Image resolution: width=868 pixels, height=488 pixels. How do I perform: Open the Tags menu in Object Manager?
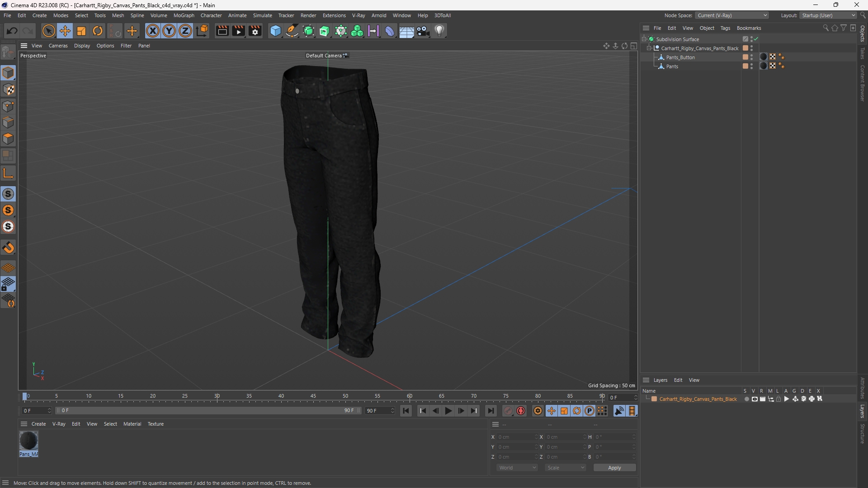pos(725,28)
